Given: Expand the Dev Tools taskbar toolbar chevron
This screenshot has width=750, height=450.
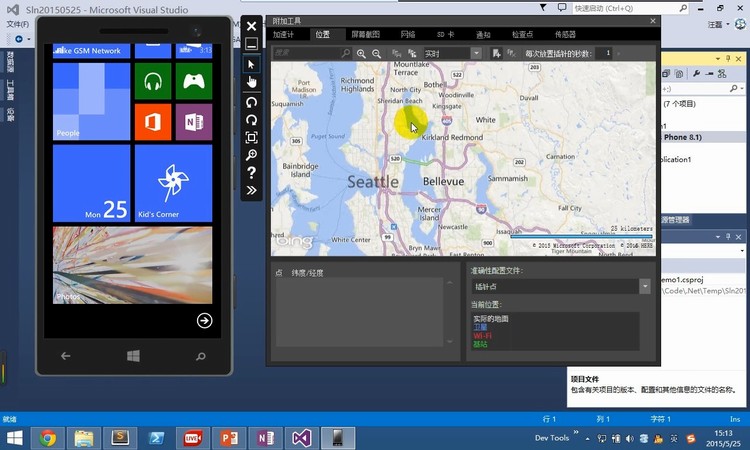Looking at the screenshot, I should 576,432.
